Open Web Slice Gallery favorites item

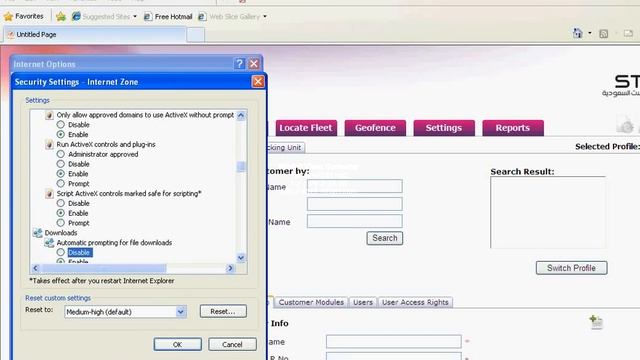click(x=229, y=16)
